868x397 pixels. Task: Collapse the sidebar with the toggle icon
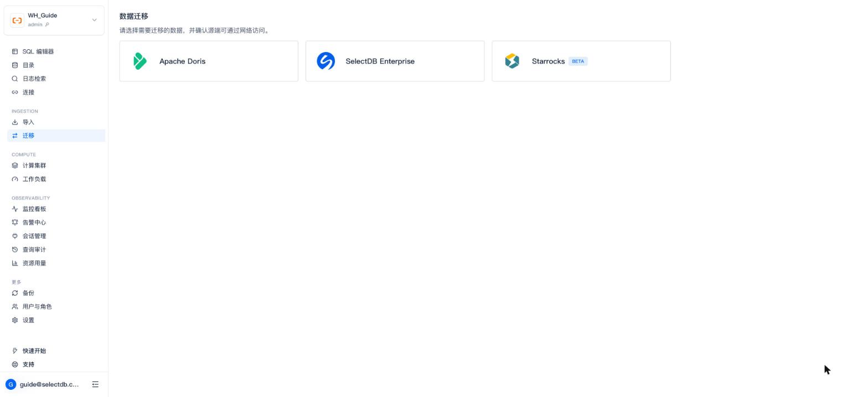95,384
